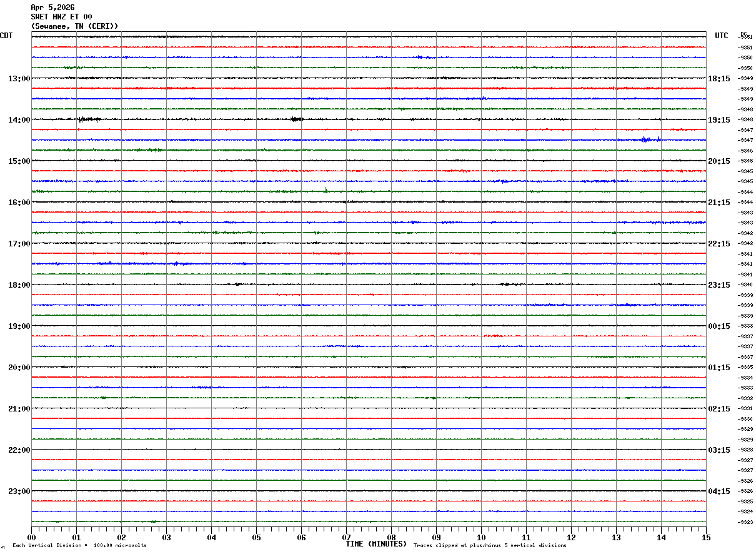Select the 20:00 CDT row label
Image resolution: width=756 pixels, height=554 pixels.
tap(19, 368)
